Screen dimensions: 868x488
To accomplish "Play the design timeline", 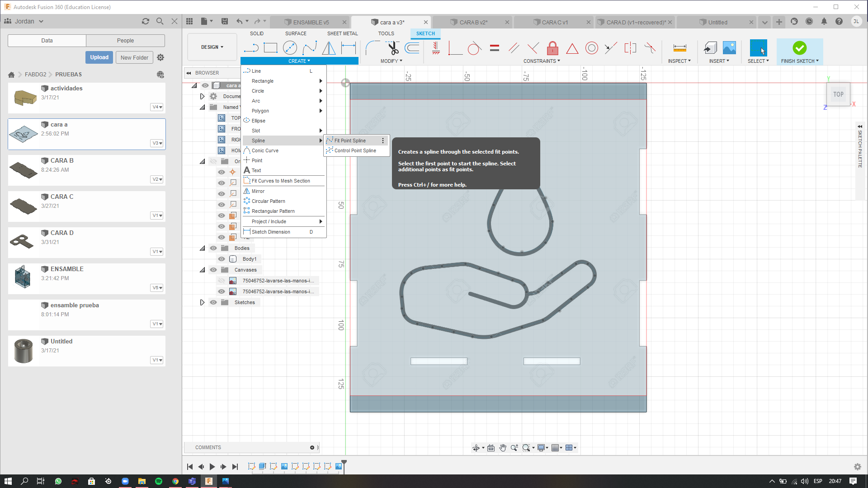I will click(x=212, y=467).
